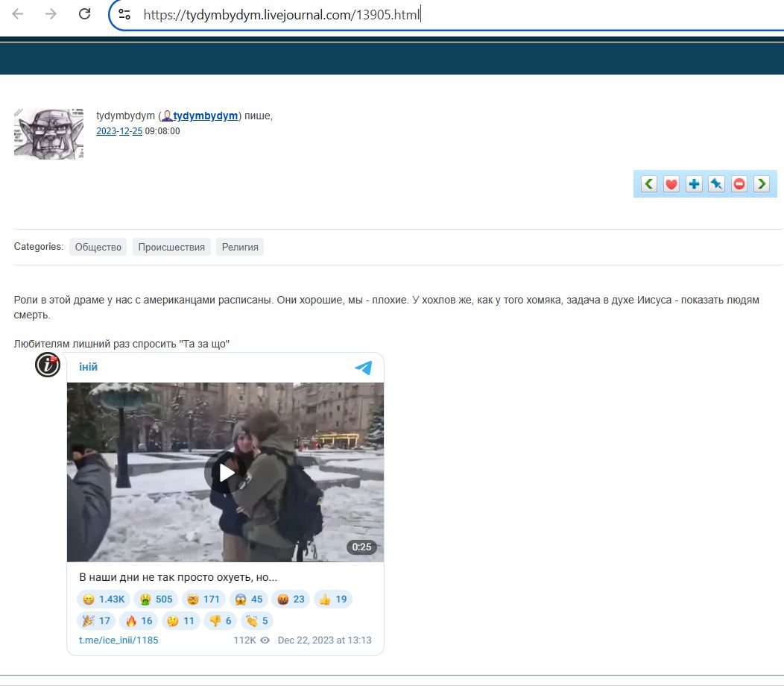
Task: Click the blue pushpin icon
Action: coord(716,184)
